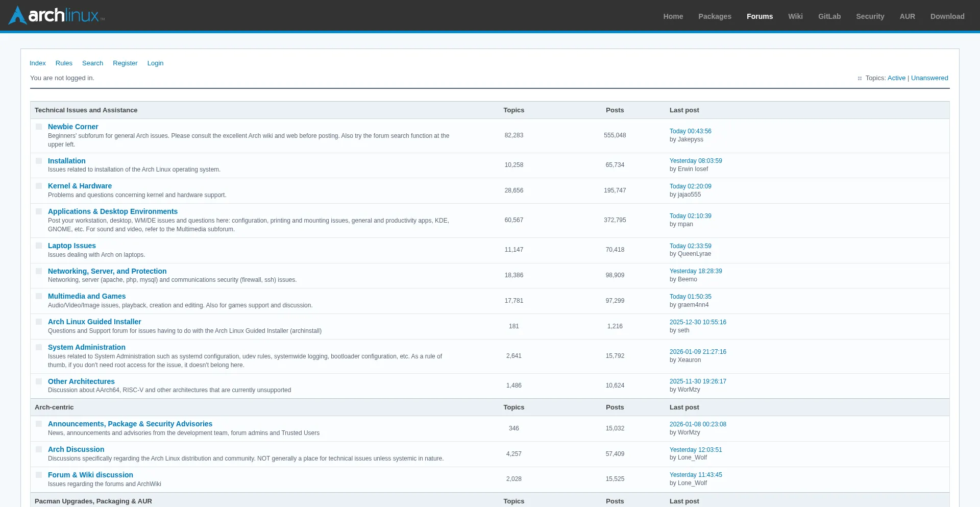Go to the AUR via top navigation

pos(908,16)
